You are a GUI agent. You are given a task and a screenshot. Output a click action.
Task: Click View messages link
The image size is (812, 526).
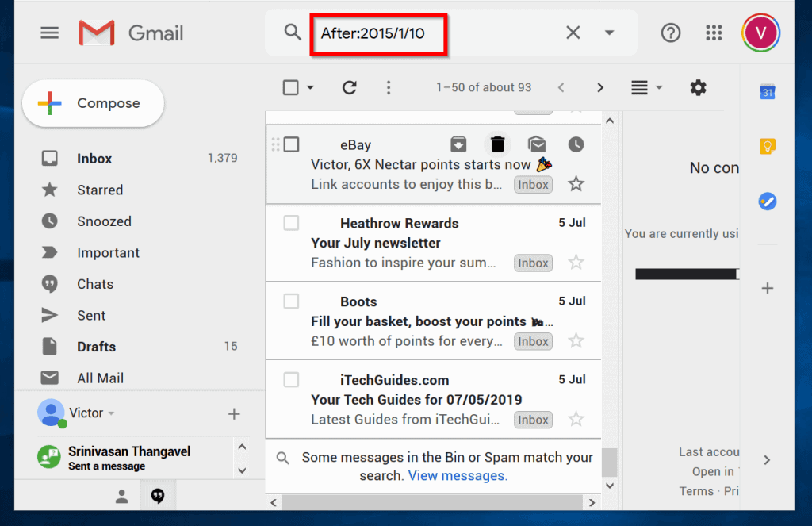pos(458,475)
